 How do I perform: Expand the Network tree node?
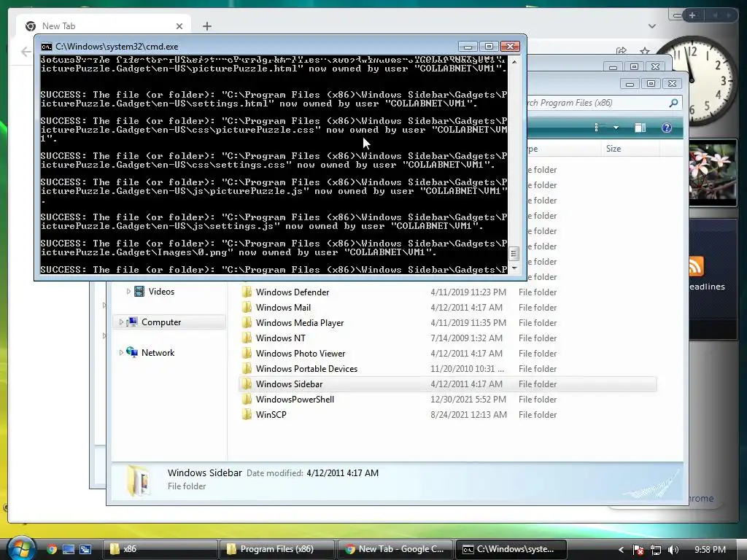tap(121, 353)
